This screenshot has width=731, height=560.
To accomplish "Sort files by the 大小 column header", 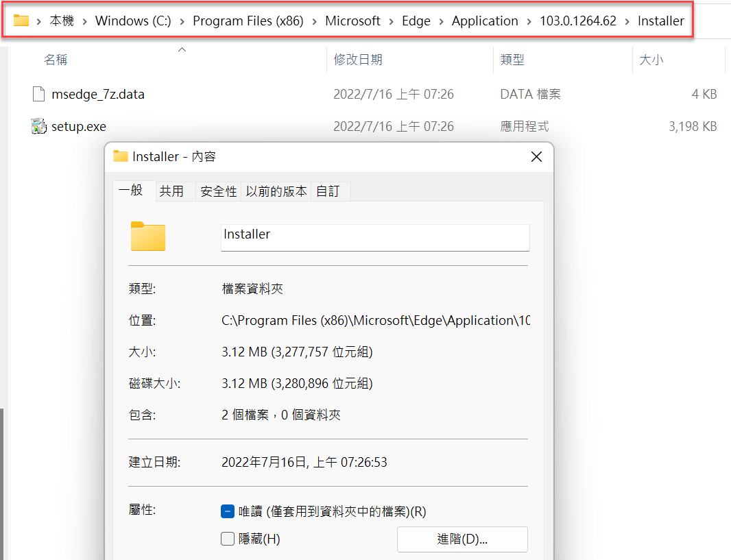I will pyautogui.click(x=651, y=60).
